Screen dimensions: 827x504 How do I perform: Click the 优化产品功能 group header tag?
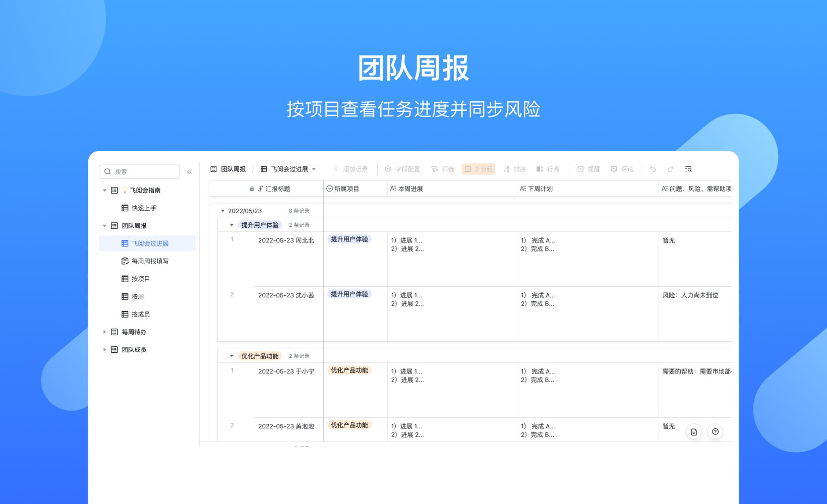[x=260, y=356]
